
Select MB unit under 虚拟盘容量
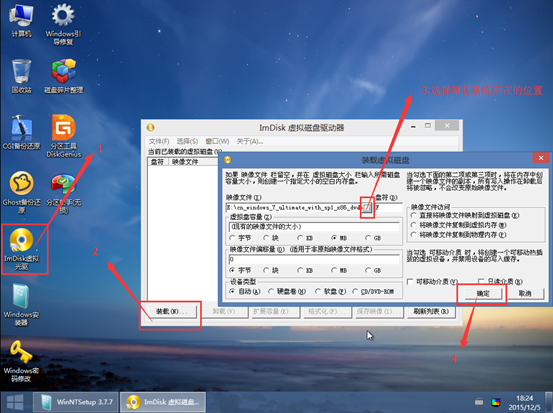click(339, 238)
